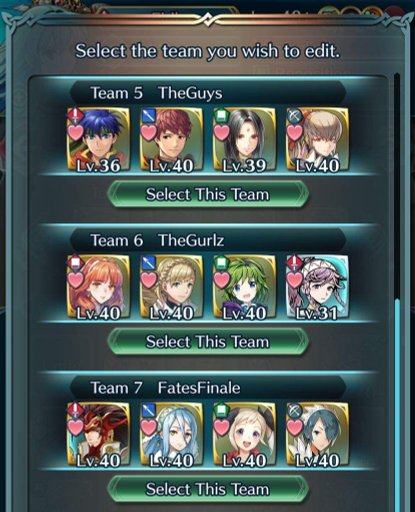Choose the brown-haired Lv.40 hero in Team 5
Screen dimensions: 415x512
(317, 139)
